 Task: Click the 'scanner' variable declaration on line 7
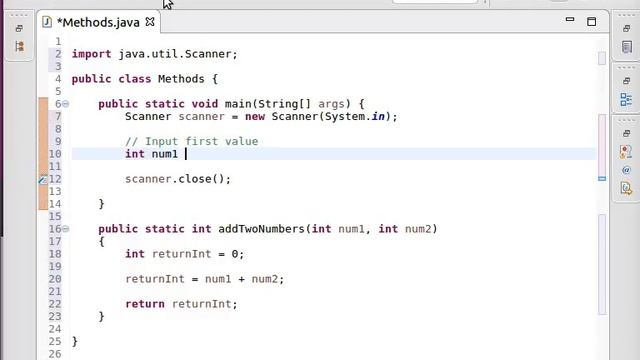click(202, 117)
